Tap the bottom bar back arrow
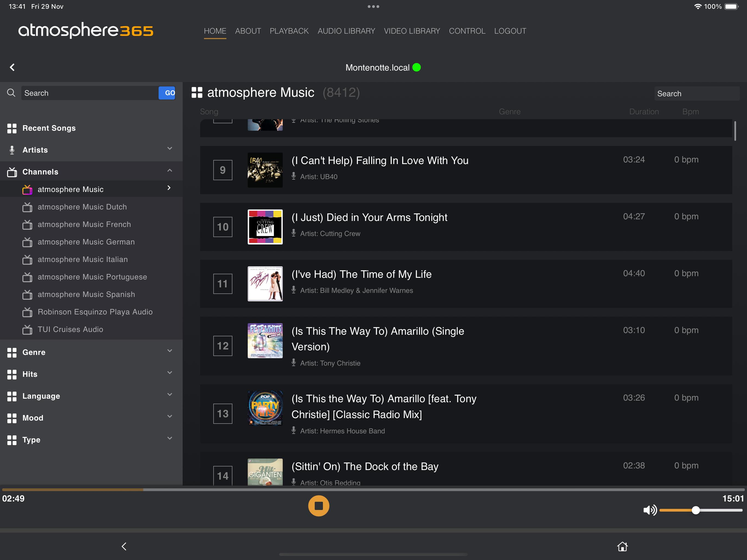The width and height of the screenshot is (747, 560). point(124,547)
